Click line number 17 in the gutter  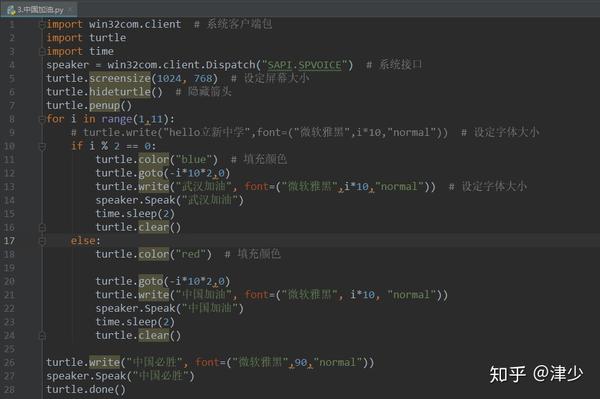point(9,241)
